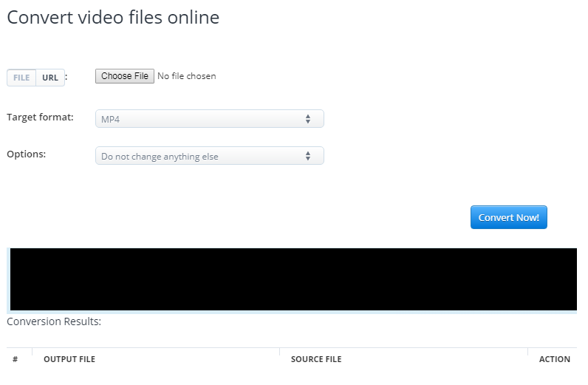
Task: Click the 'Conversion Results:' label
Action: [54, 321]
